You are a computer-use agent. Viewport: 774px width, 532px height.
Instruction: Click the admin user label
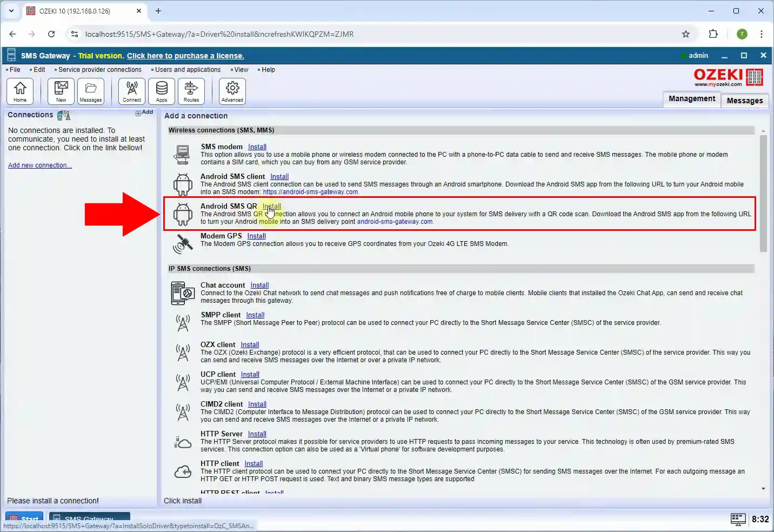698,56
